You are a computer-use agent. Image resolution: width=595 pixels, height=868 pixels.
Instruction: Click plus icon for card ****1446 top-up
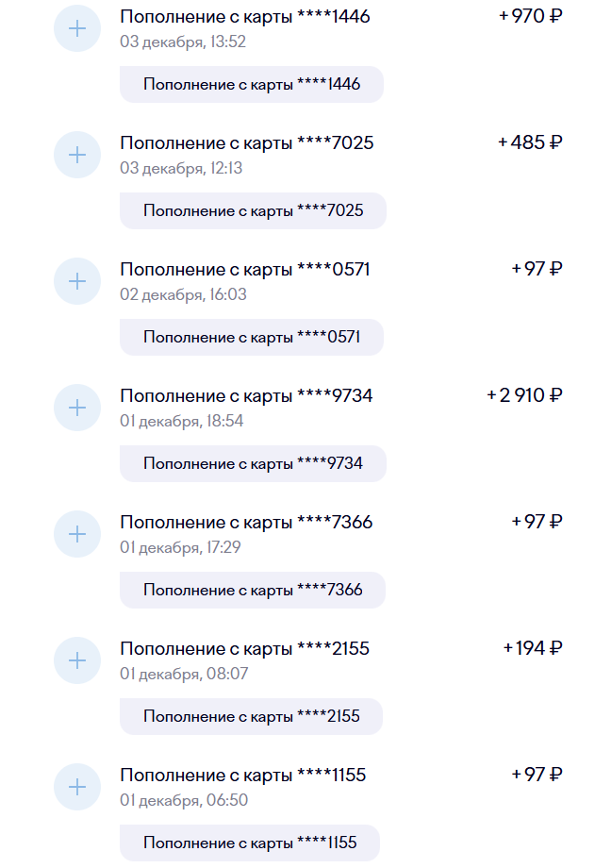[x=77, y=28]
